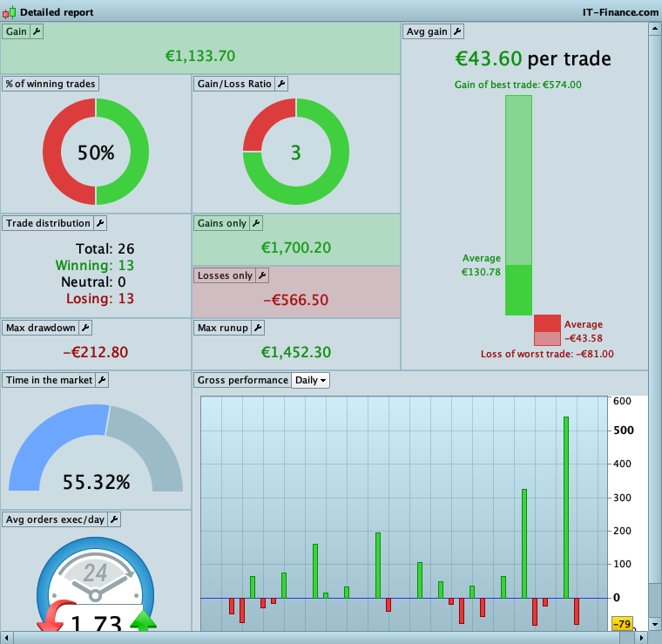Click the Gains only label
This screenshot has width=662, height=644.
coord(222,223)
